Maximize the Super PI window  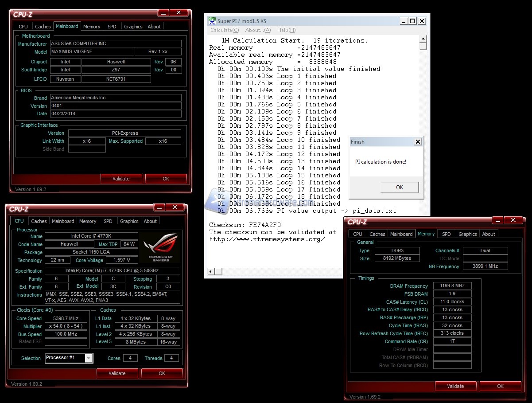(x=412, y=21)
